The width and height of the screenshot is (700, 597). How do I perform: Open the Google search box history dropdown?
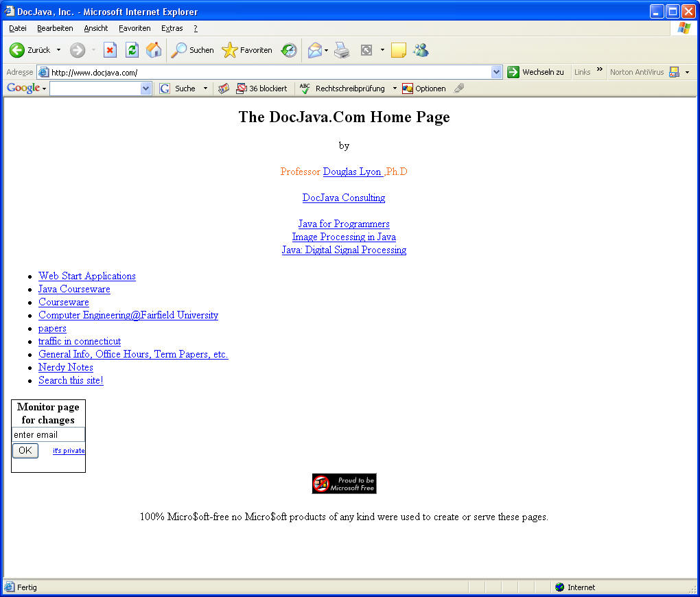point(145,89)
